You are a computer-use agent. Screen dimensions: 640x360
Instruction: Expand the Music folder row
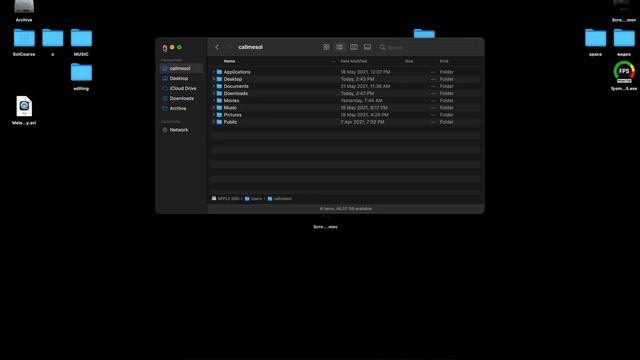pos(214,108)
